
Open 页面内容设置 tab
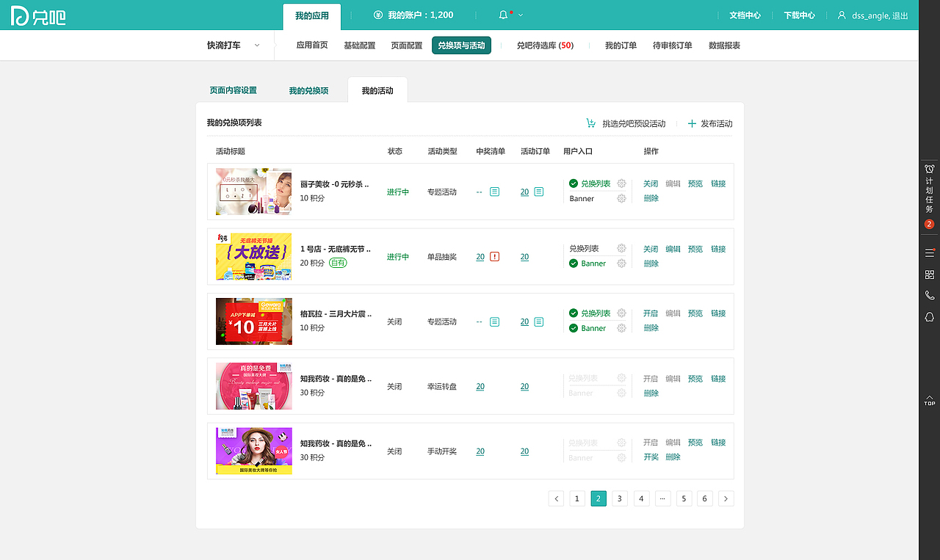click(234, 90)
